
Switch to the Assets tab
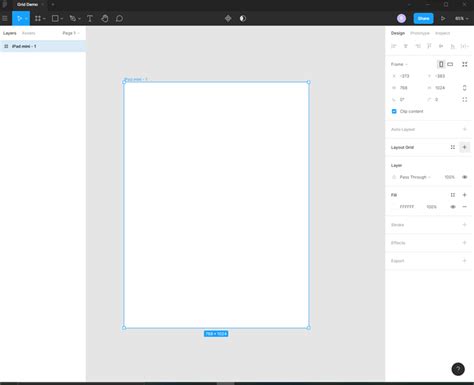tap(28, 33)
